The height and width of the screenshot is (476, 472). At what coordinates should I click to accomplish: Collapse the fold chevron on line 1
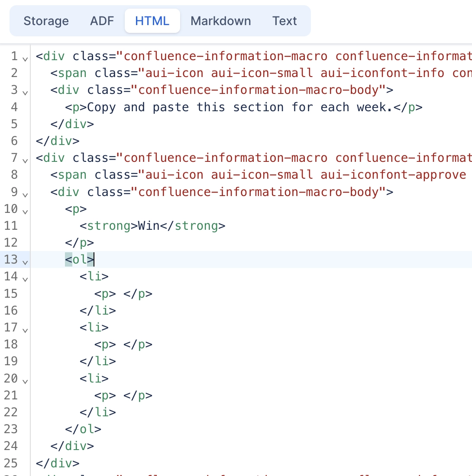pyautogui.click(x=25, y=58)
